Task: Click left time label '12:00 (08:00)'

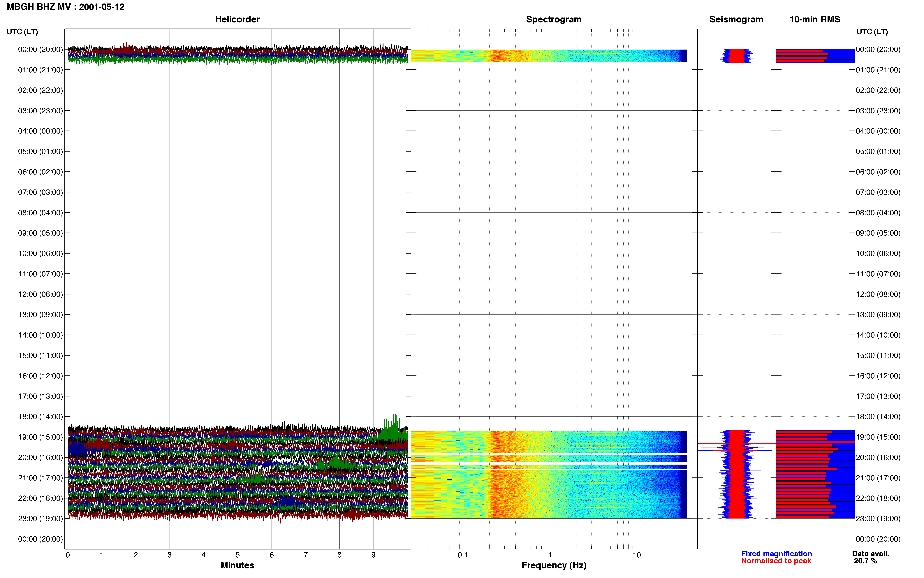Action: tap(41, 294)
